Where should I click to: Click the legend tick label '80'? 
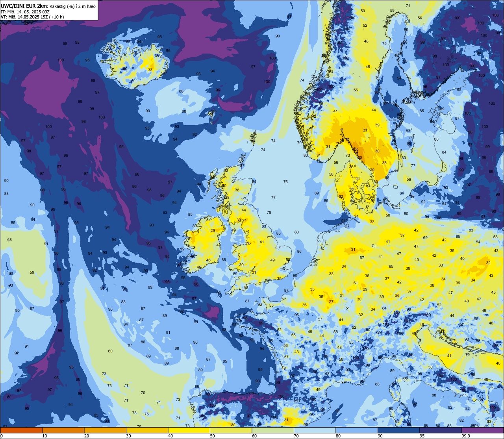click(338, 436)
